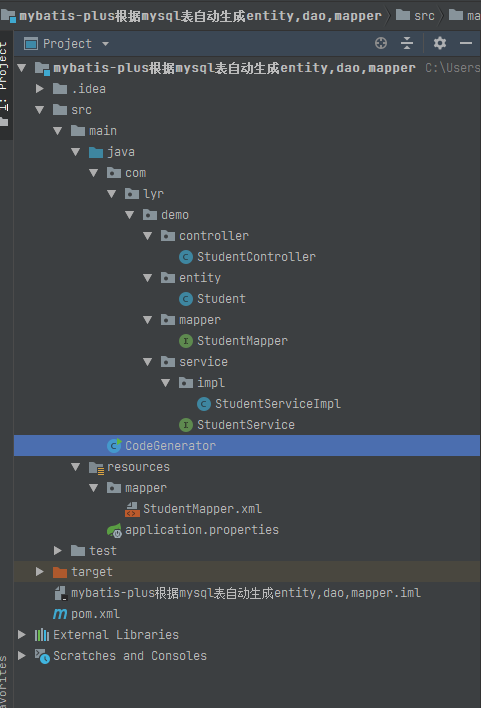
Task: Select the .iml module file row
Action: [x=247, y=593]
